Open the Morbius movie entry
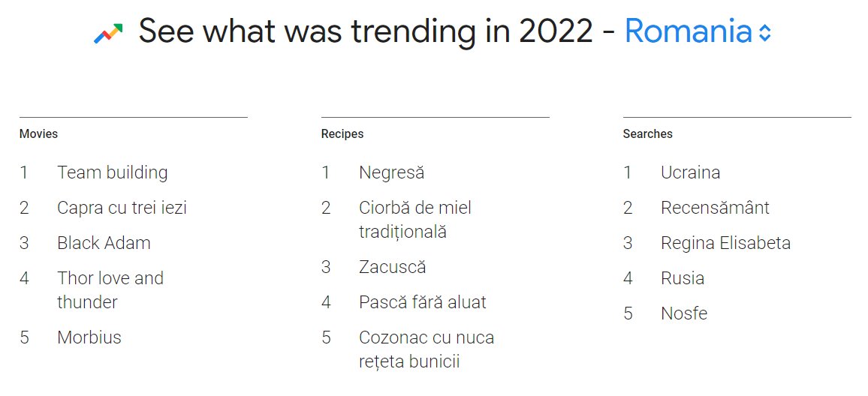This screenshot has height=396, width=868. (89, 337)
